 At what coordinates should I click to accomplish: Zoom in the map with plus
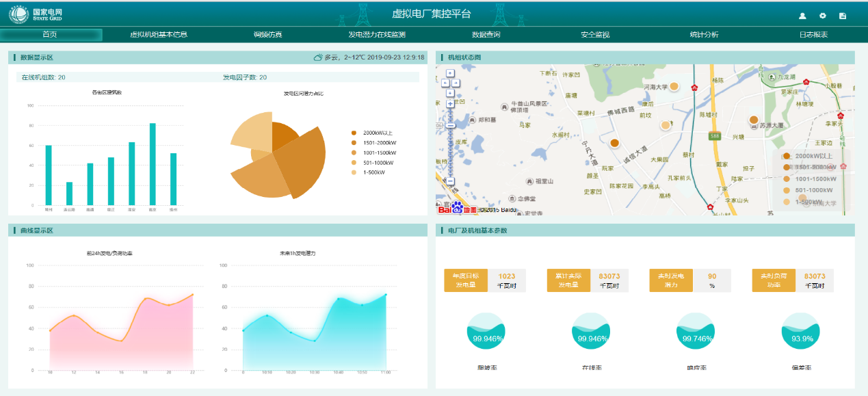[x=450, y=103]
